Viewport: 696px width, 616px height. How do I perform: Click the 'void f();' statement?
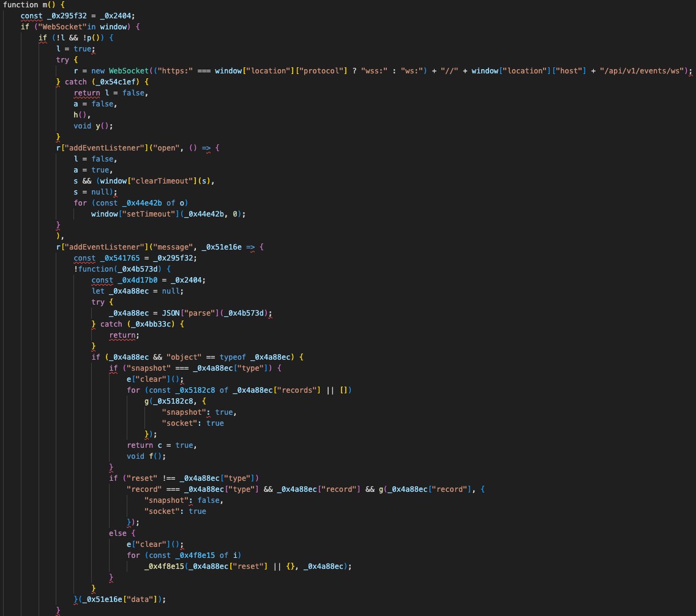pos(146,456)
